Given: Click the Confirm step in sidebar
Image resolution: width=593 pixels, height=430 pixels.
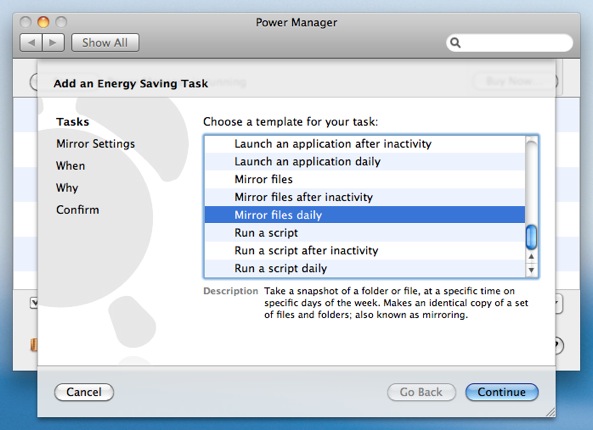Looking at the screenshot, I should 78,210.
